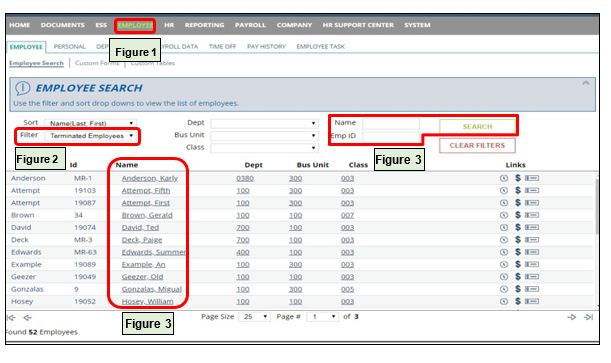The height and width of the screenshot is (363, 611).
Task: Switch to the PERSONAL tab
Action: tap(69, 46)
